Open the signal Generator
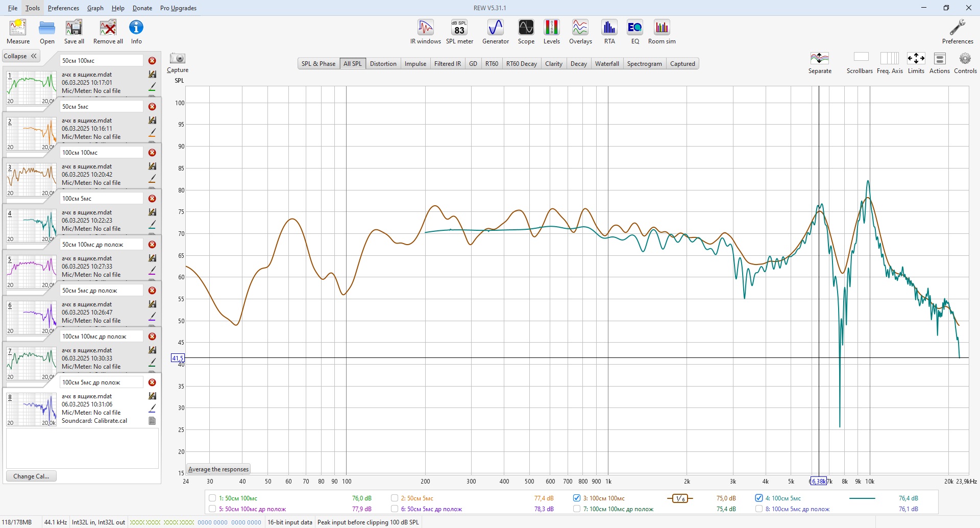 coord(496,32)
